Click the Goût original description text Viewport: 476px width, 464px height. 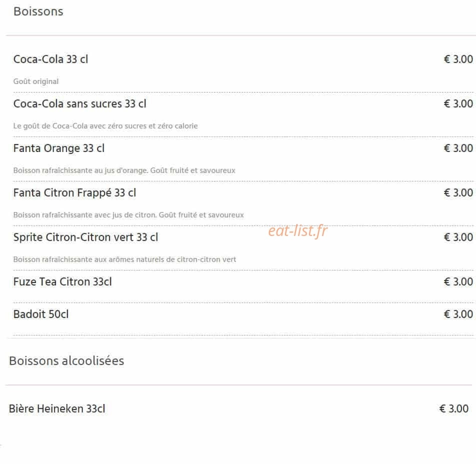36,81
